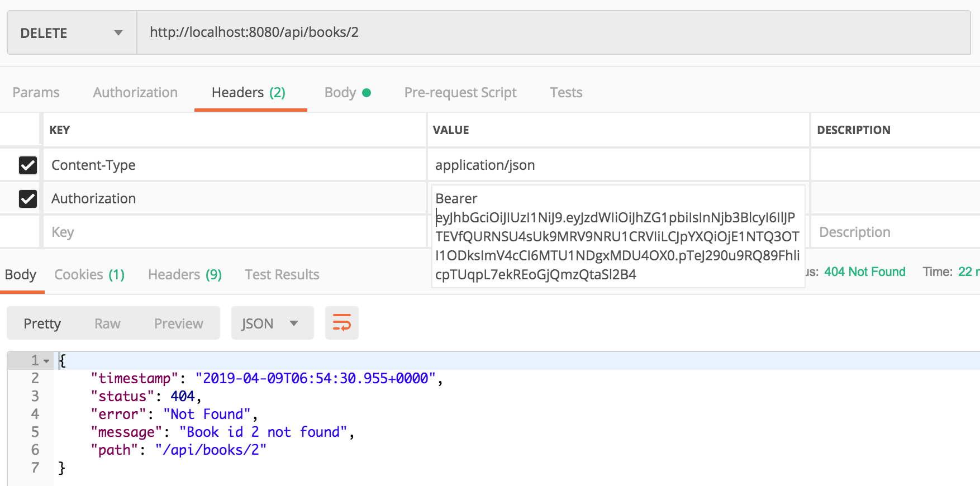Click the "error": "Not Found" line

tap(174, 414)
